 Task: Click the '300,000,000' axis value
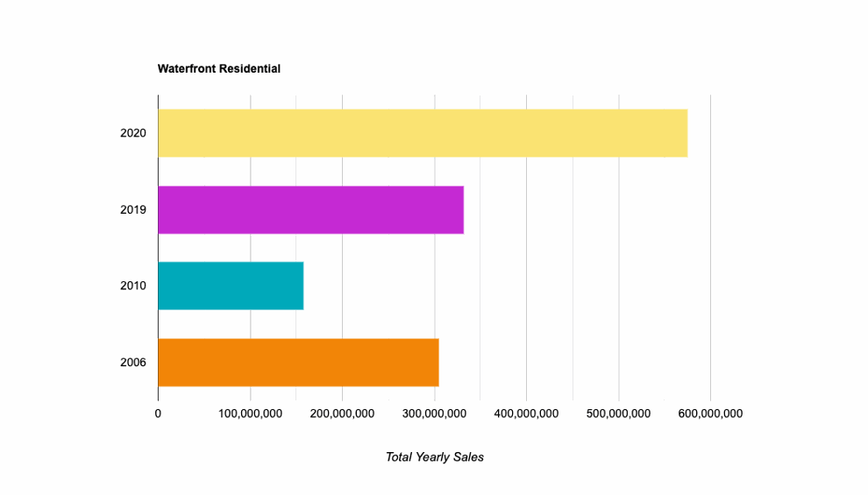[435, 414]
